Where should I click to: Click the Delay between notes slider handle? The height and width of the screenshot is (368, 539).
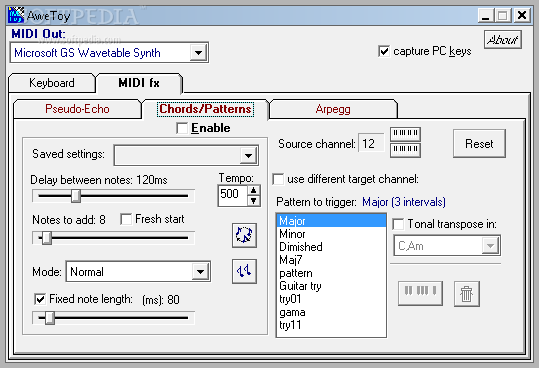coord(76,196)
